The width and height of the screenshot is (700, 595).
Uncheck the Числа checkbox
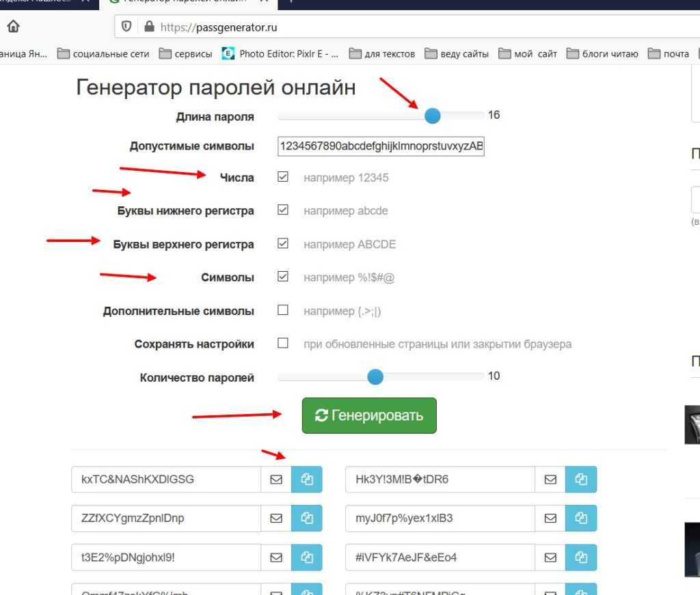click(283, 178)
